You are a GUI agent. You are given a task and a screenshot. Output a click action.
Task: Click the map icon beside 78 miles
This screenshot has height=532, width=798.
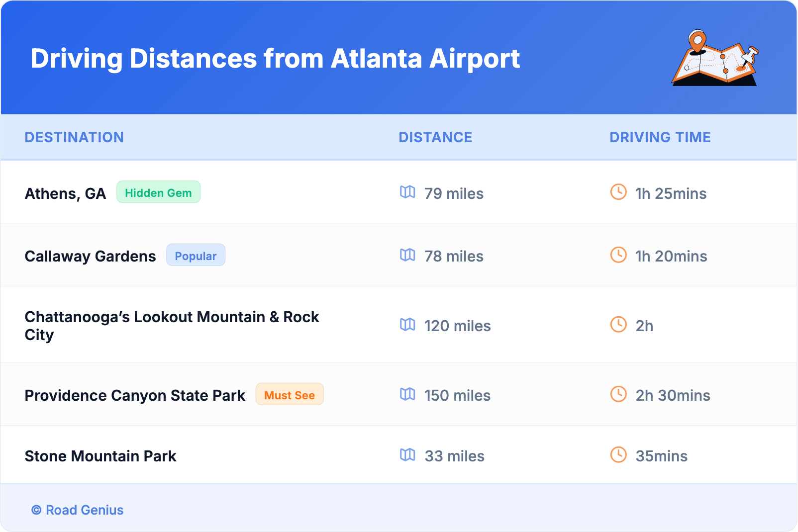(x=407, y=255)
